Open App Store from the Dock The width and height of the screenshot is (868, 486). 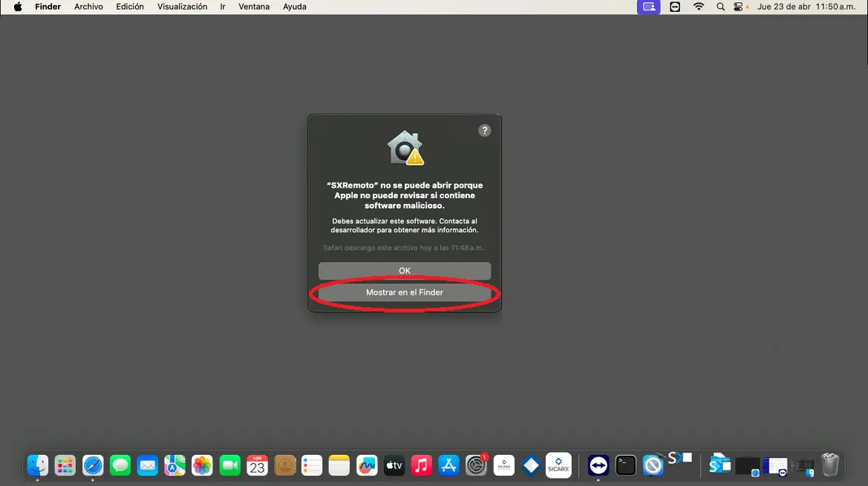(x=449, y=465)
